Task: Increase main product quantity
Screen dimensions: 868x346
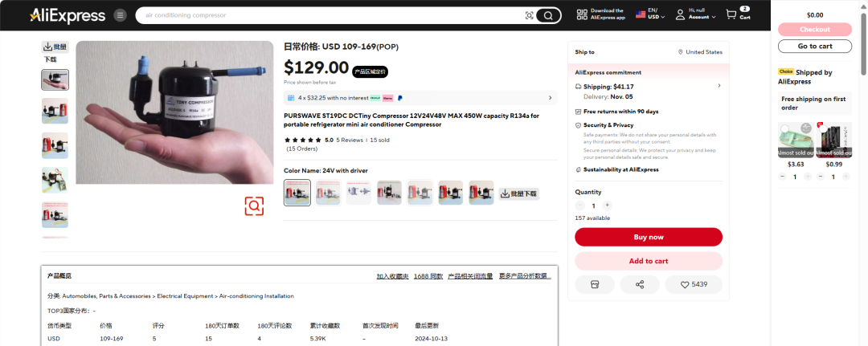Action: 608,206
